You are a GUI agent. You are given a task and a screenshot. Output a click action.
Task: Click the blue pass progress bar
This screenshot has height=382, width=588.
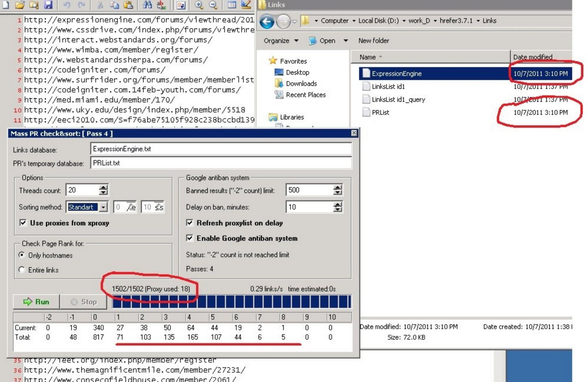click(x=232, y=302)
